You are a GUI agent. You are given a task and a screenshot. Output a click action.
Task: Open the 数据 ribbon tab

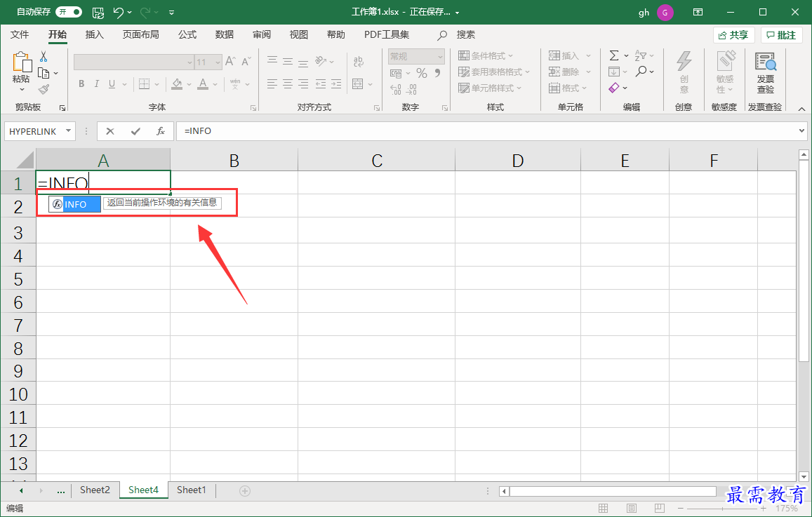coord(225,34)
